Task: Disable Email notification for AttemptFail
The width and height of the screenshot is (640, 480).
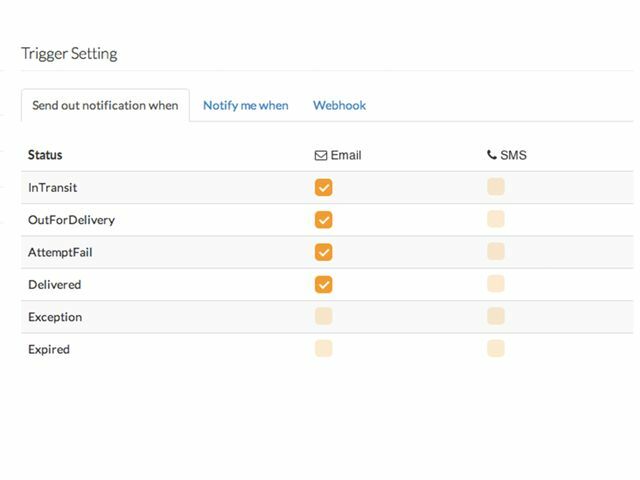Action: tap(323, 252)
